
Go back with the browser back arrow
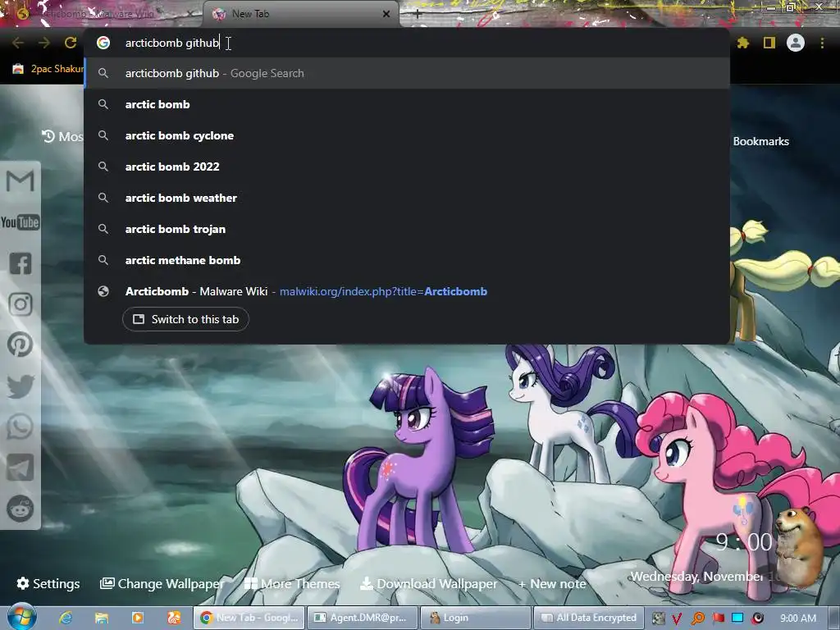tap(18, 43)
